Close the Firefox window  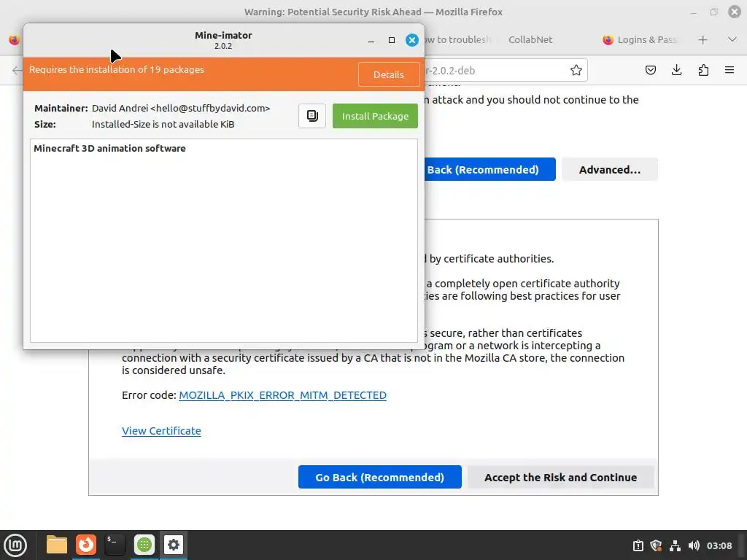tap(734, 12)
